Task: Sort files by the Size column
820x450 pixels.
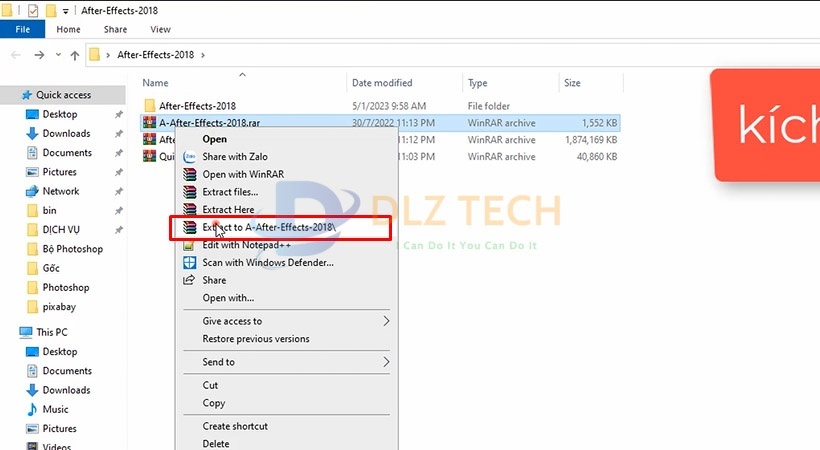Action: click(x=572, y=83)
